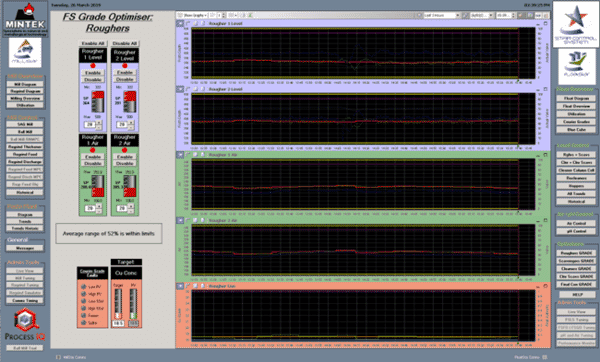Click Rougher 2 Level red status light
Screen dimensions: 600x362
tap(124, 65)
